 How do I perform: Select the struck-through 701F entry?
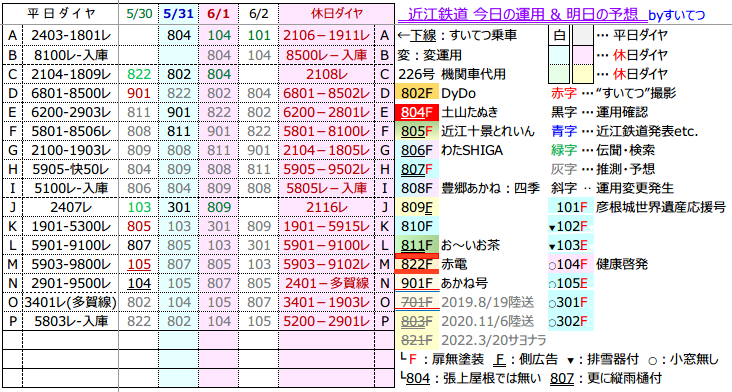pyautogui.click(x=417, y=302)
